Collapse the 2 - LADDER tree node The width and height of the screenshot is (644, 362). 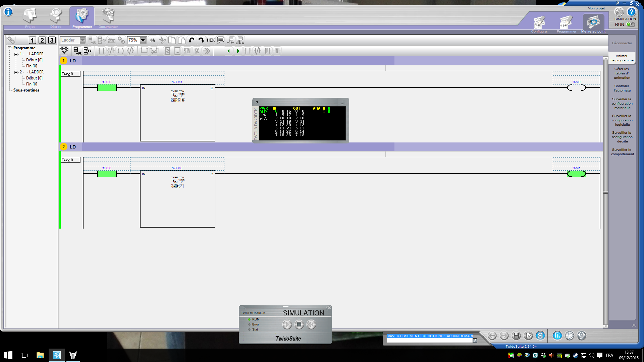[x=16, y=72]
